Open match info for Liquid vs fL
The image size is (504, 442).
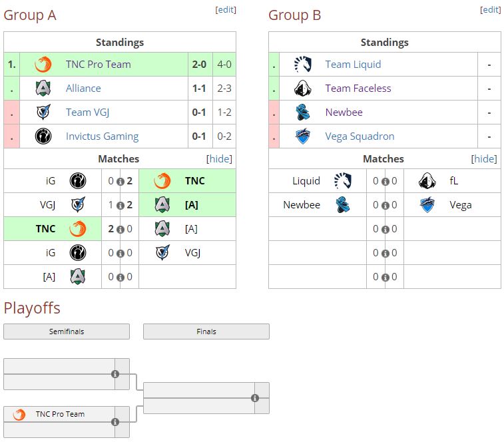click(385, 182)
